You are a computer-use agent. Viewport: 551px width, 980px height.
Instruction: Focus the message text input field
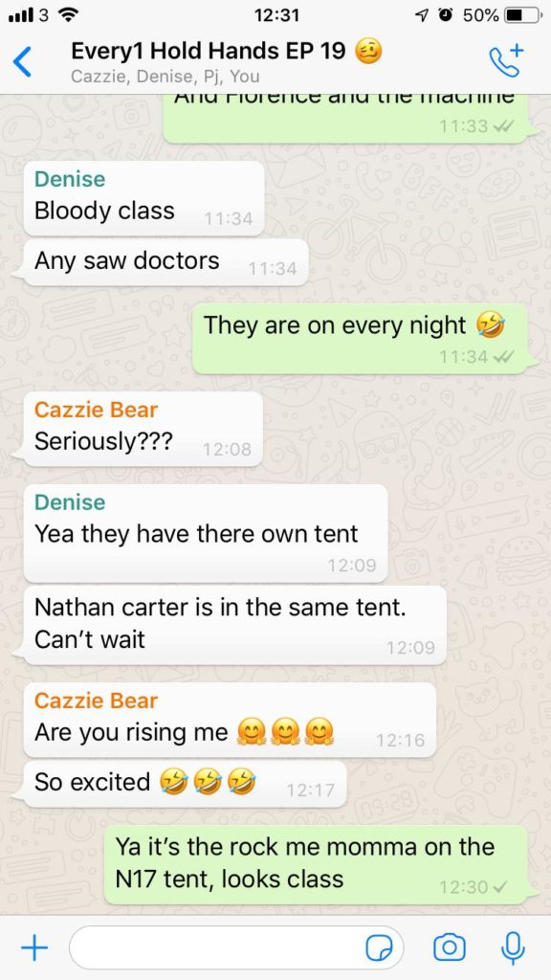236,948
